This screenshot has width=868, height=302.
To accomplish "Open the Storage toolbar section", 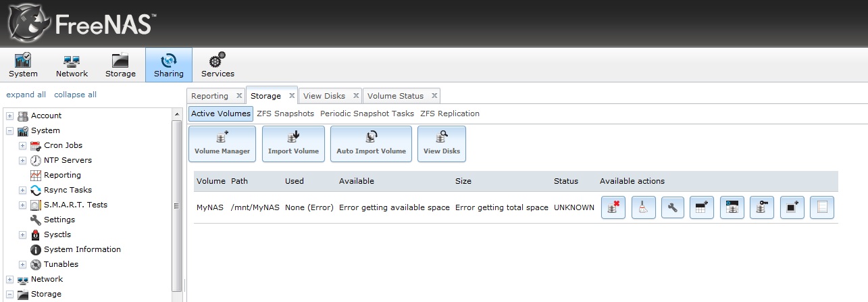I will [120, 65].
